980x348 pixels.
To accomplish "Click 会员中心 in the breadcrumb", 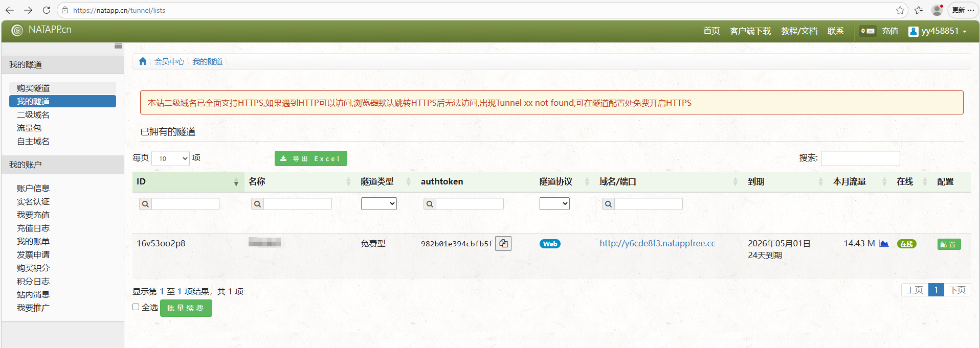I will (x=169, y=61).
